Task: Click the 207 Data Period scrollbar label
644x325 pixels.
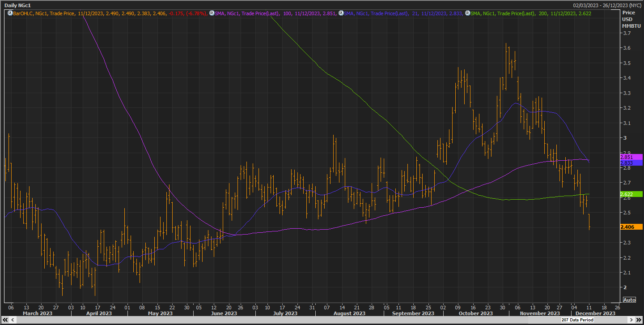Action: coord(577,320)
